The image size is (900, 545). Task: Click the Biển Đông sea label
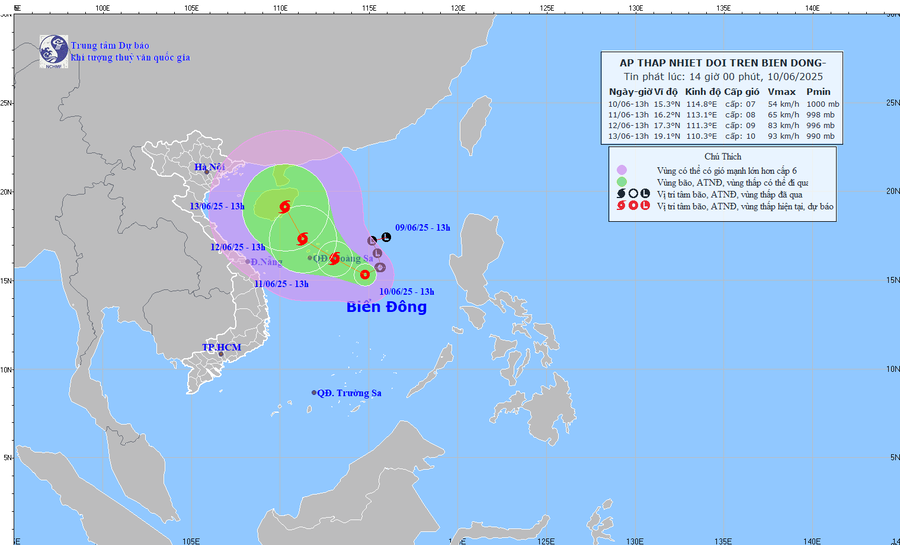(386, 307)
